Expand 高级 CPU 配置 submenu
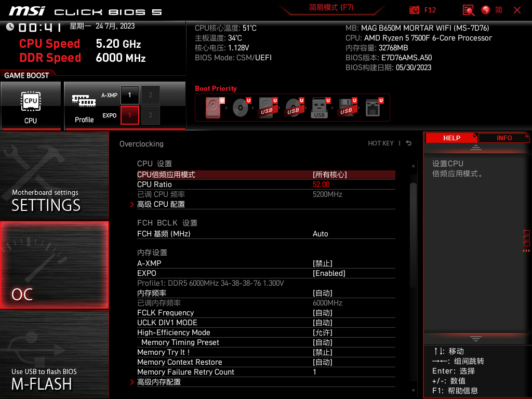 click(161, 204)
